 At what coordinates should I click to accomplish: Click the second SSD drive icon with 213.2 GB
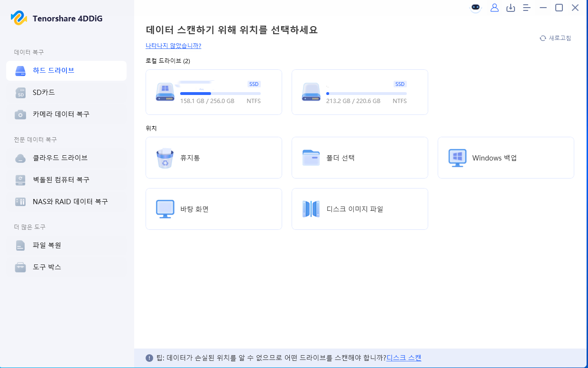[x=311, y=92]
